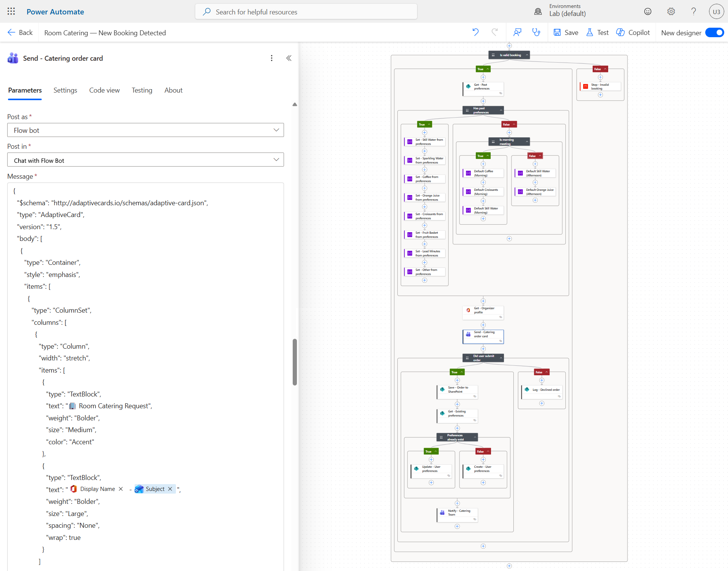The width and height of the screenshot is (728, 571).
Task: Select Get - Existing preferences action
Action: (x=457, y=415)
